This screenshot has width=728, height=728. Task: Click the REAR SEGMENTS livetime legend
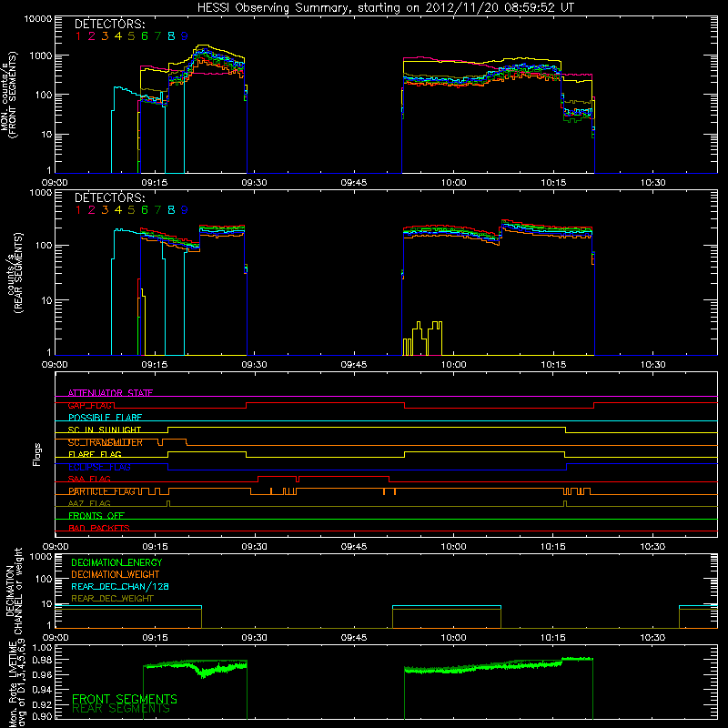[x=121, y=709]
